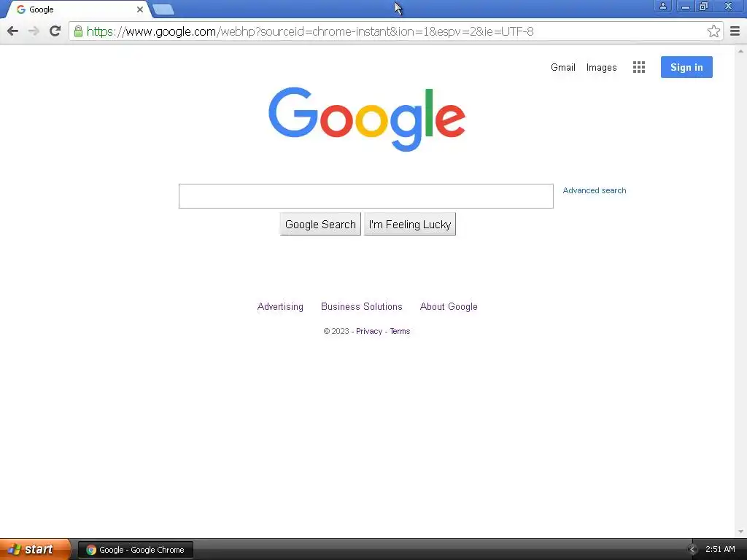
Task: Click the Google logo
Action: click(x=367, y=119)
